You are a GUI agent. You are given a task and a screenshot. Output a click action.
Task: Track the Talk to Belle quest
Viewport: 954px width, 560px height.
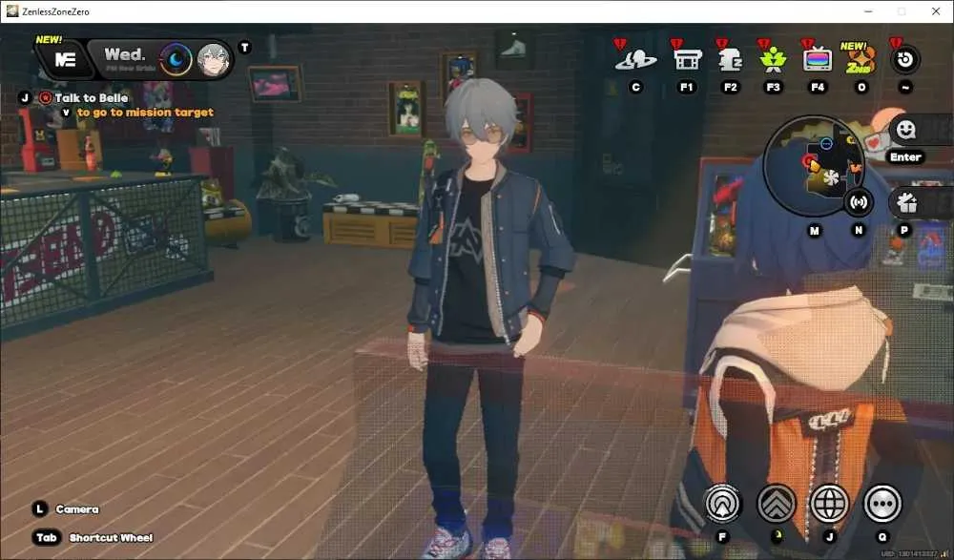coord(92,98)
